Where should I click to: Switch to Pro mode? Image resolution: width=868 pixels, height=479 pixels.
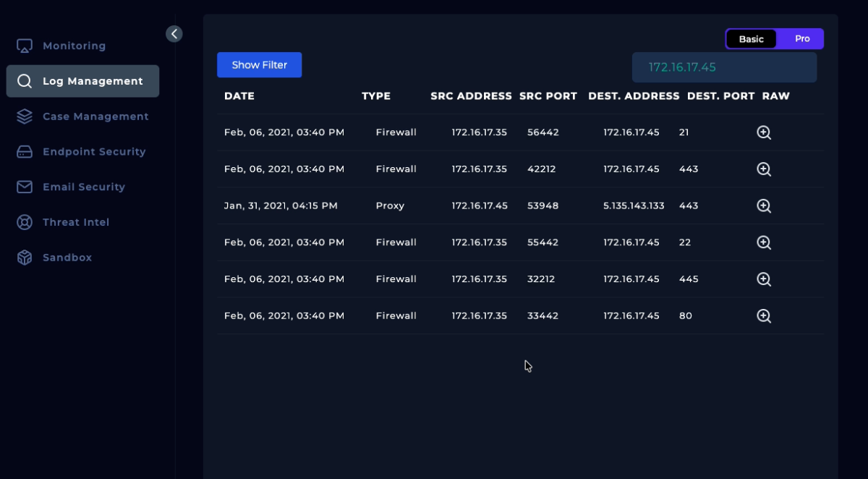click(801, 39)
